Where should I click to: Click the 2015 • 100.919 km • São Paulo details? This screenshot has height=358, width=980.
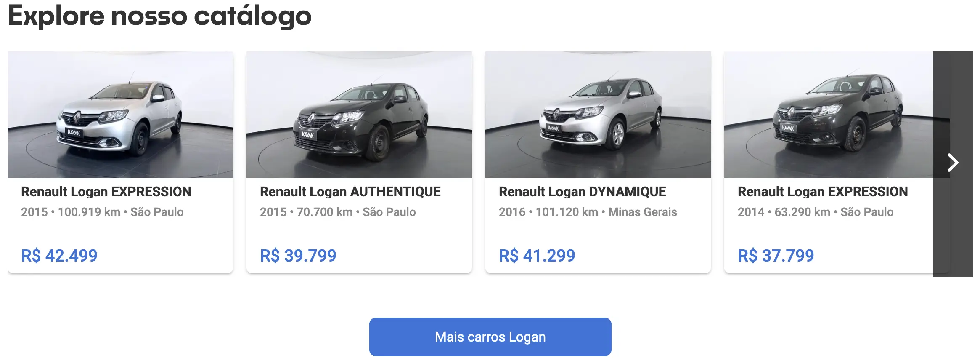pos(102,212)
